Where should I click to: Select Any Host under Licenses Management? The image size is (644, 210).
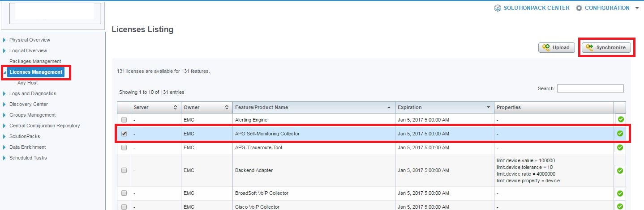tap(27, 83)
